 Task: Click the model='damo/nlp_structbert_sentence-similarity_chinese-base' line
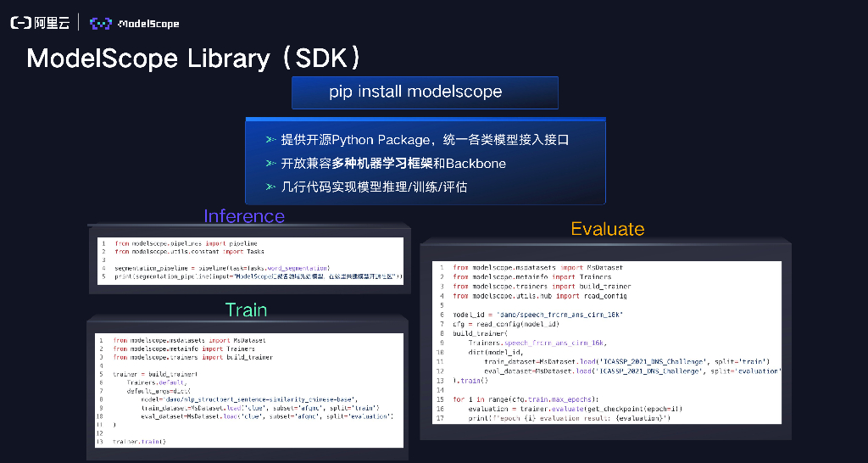250,399
